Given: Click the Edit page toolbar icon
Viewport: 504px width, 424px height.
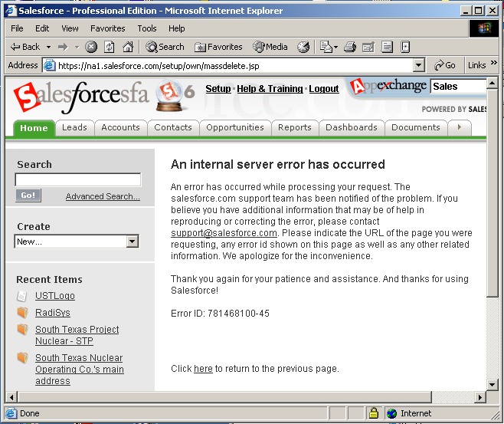Looking at the screenshot, I should click(x=368, y=48).
